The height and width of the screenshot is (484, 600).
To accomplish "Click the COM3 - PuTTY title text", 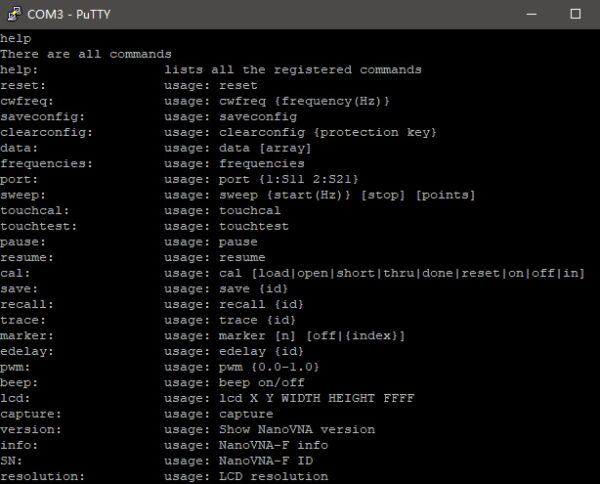I will (x=68, y=15).
